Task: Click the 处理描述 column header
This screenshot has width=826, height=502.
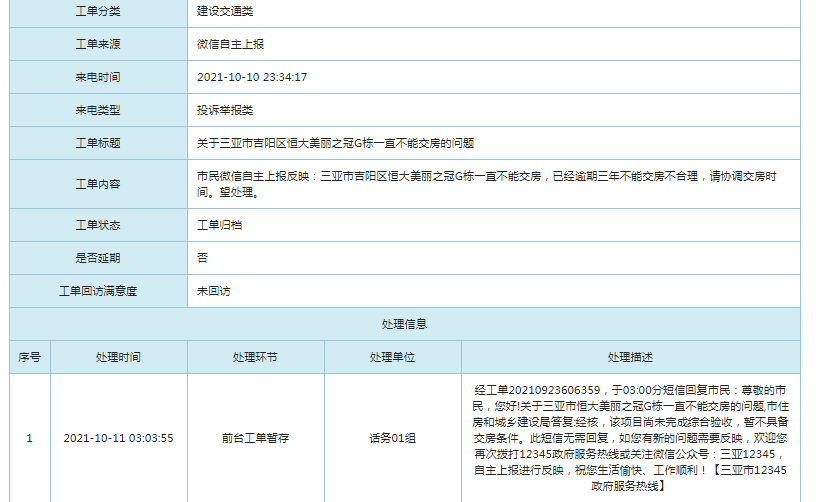Action: coord(630,357)
